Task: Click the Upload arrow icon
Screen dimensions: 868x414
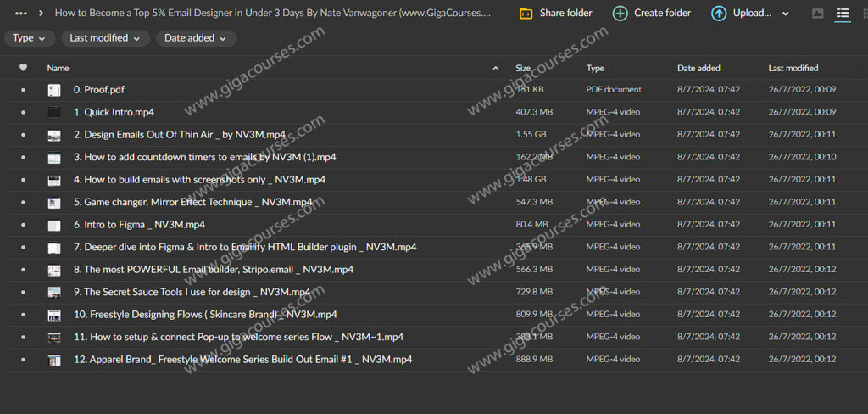Action: (x=719, y=14)
